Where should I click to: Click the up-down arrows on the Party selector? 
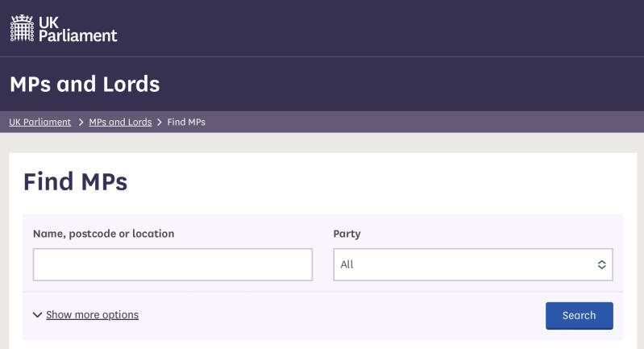coord(601,264)
